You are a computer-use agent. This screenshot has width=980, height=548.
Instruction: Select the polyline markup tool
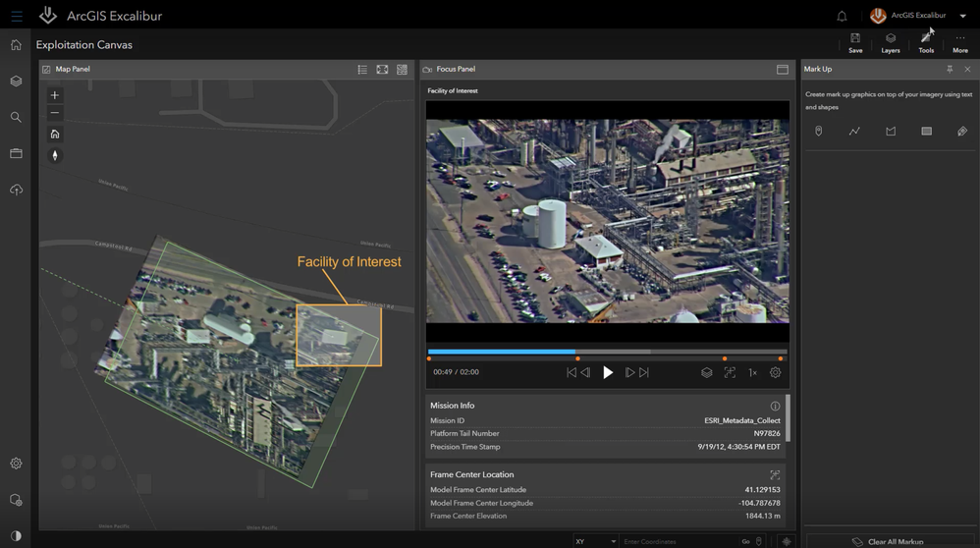point(854,132)
